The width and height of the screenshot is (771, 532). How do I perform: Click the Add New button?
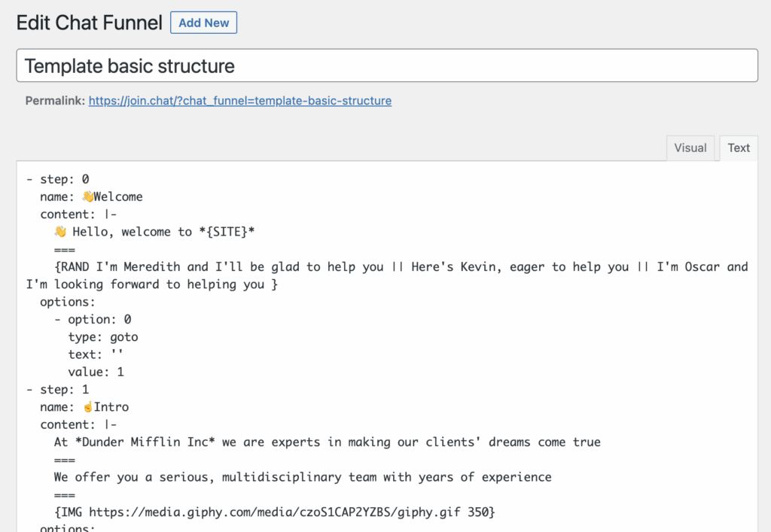[203, 23]
